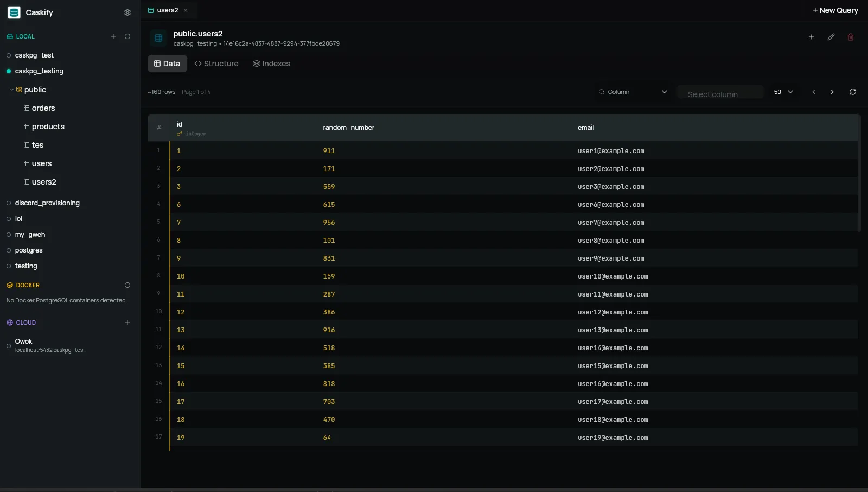Image resolution: width=868 pixels, height=492 pixels.
Task: Select random_number cell 911
Action: point(329,151)
